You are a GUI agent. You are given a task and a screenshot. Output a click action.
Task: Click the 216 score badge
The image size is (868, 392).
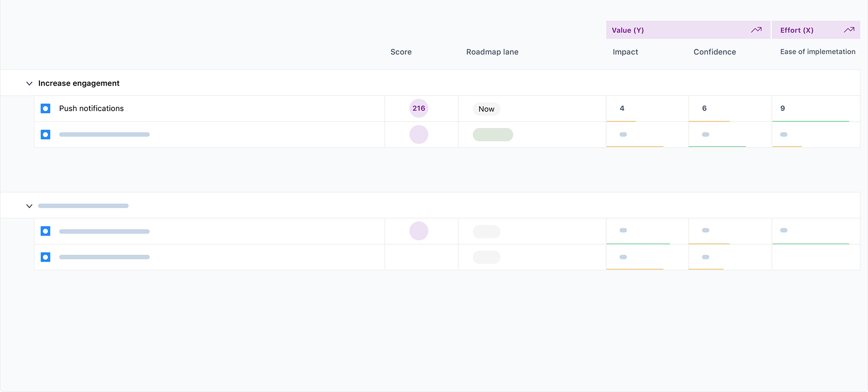[x=419, y=108]
